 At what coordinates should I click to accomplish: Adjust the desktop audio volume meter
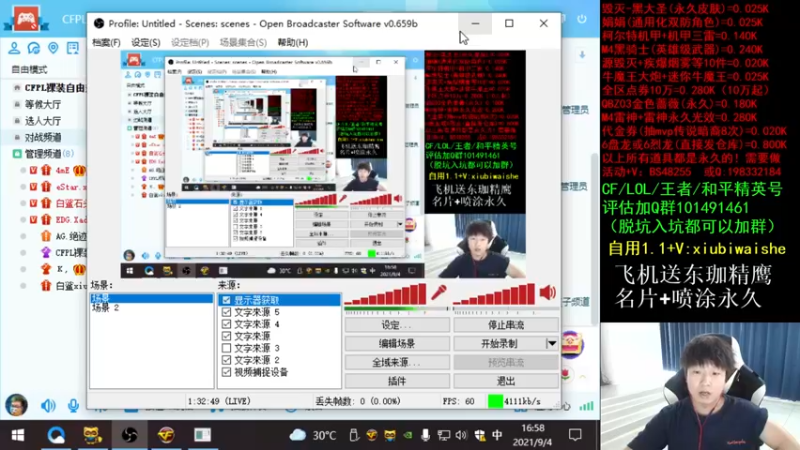click(494, 295)
